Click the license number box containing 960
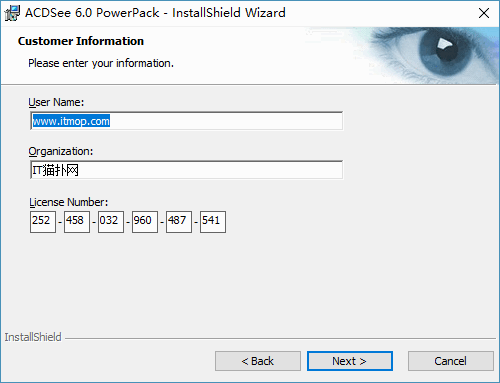 tap(145, 222)
